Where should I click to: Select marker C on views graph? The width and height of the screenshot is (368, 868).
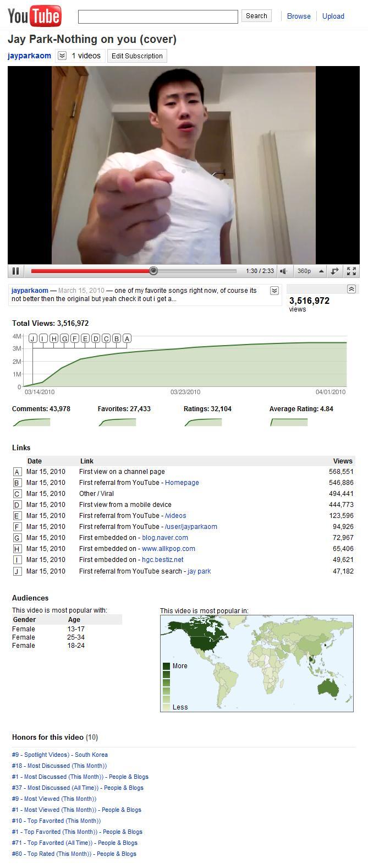pos(106,339)
